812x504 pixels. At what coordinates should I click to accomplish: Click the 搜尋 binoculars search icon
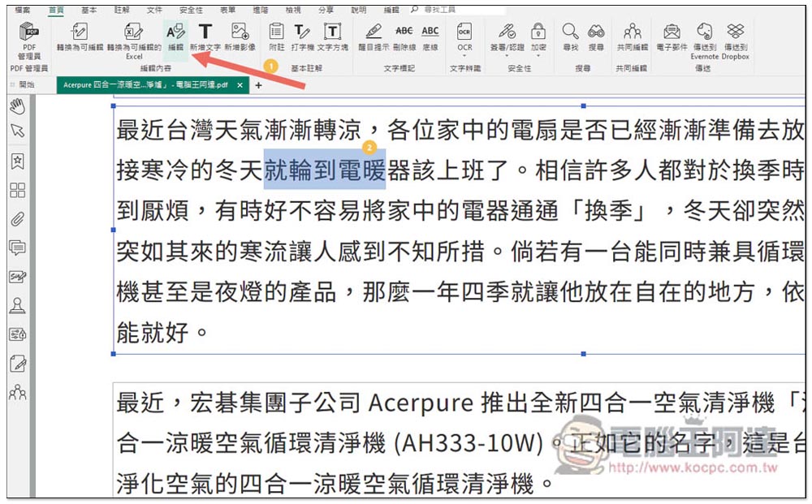point(596,32)
